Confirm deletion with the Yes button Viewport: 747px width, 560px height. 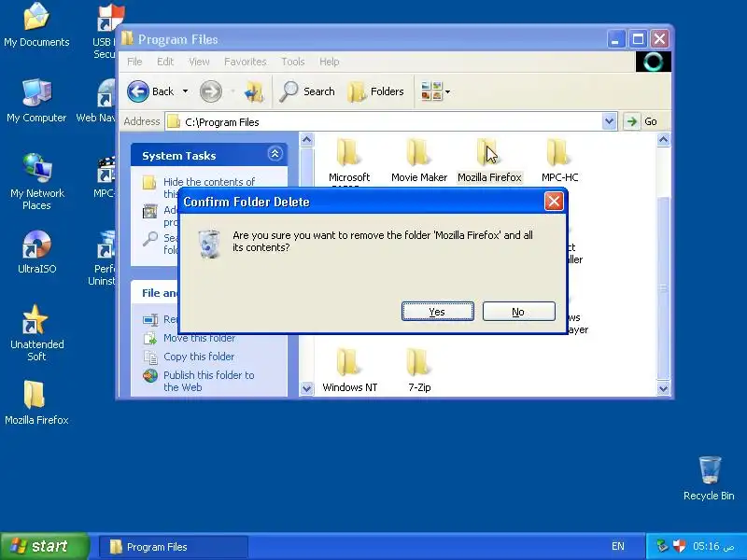point(437,312)
